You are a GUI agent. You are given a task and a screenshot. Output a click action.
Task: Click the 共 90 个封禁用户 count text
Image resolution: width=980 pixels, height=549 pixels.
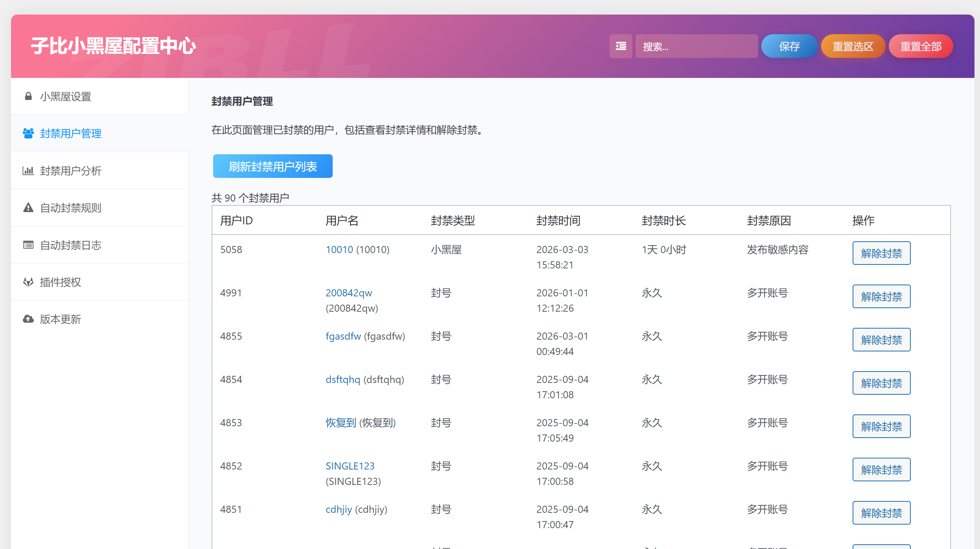251,198
